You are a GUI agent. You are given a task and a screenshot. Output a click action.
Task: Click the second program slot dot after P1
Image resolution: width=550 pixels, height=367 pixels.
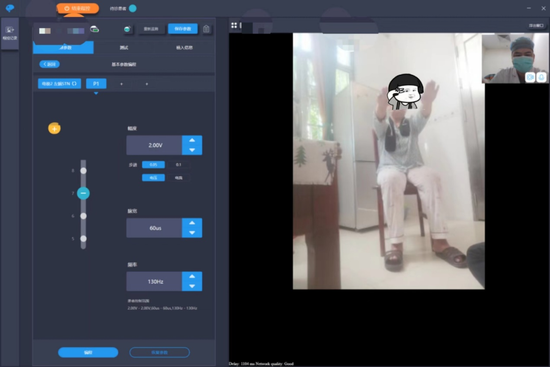point(121,84)
